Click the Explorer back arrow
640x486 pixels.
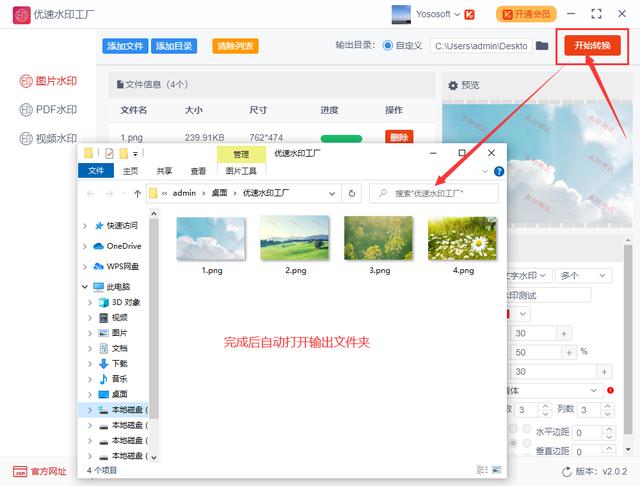(x=91, y=193)
